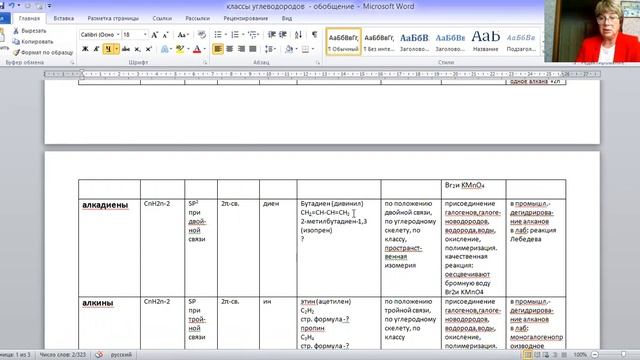Click the Cut (Вырезать) scissors icon
640x360 pixels.
tap(16, 31)
